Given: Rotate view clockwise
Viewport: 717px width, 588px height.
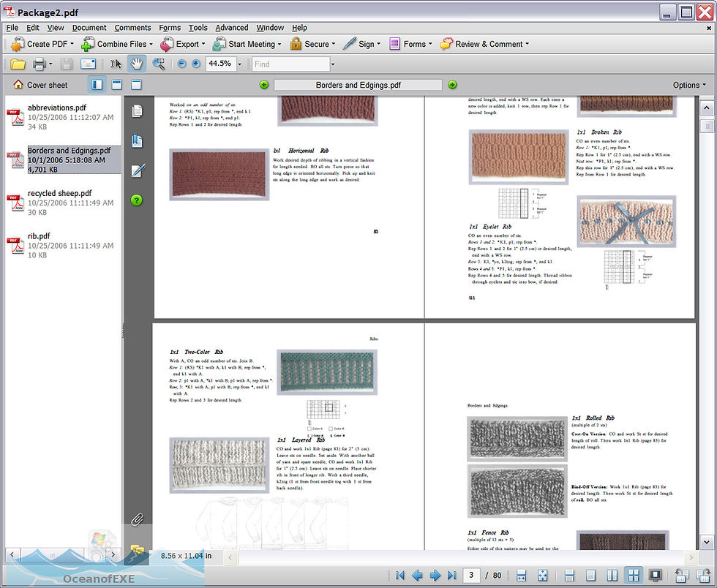Looking at the screenshot, I should tap(703, 576).
